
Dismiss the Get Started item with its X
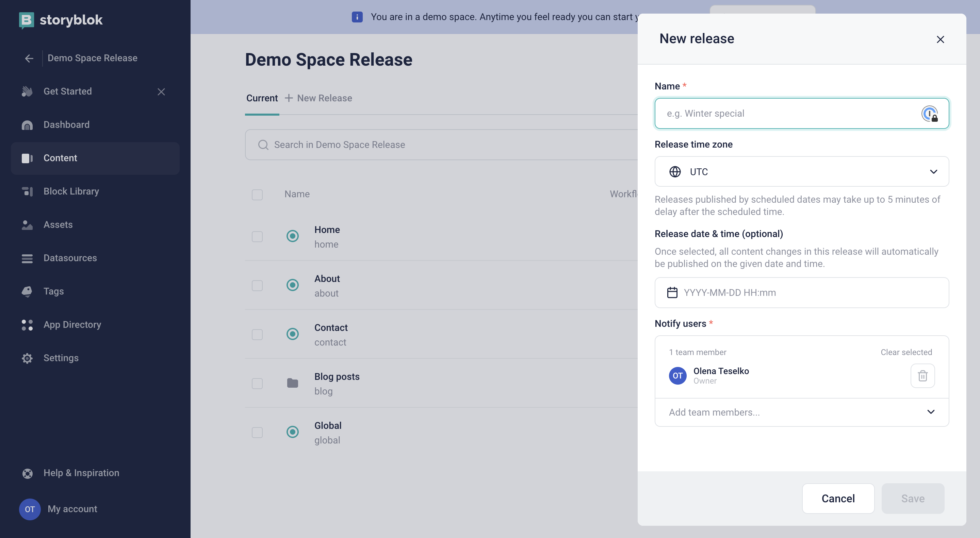coord(161,91)
